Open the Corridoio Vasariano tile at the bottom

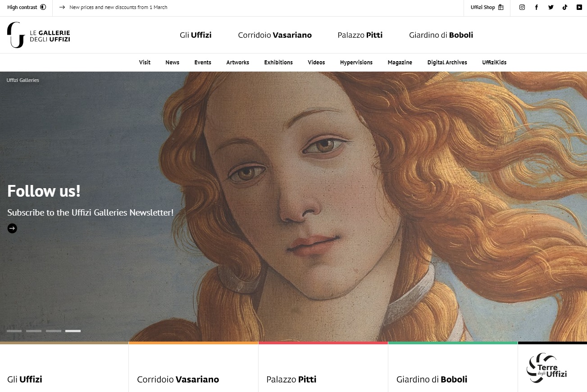[194, 367]
